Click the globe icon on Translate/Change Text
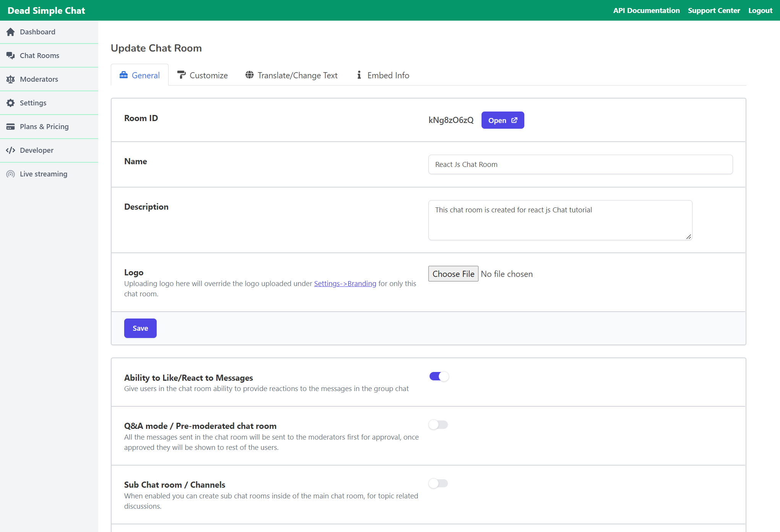 tap(250, 75)
